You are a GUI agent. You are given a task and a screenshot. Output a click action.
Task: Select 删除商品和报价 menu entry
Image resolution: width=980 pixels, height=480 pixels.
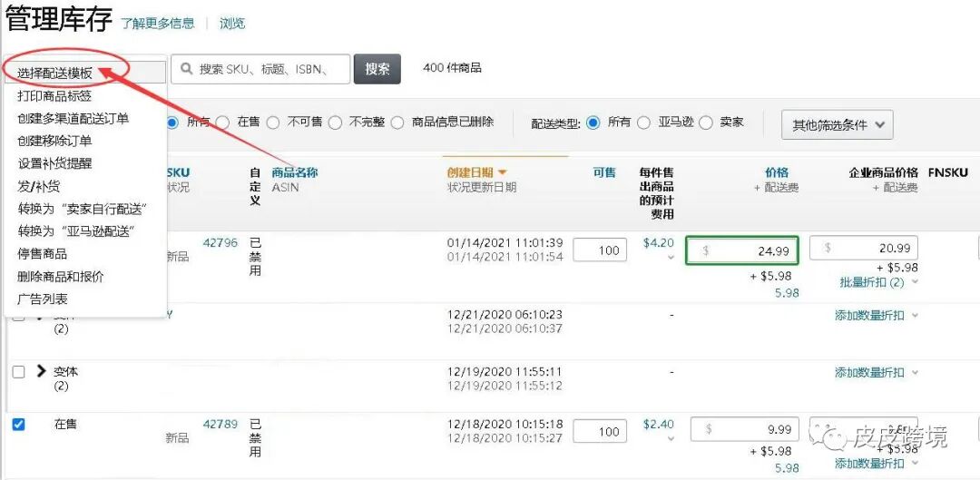[x=61, y=276]
